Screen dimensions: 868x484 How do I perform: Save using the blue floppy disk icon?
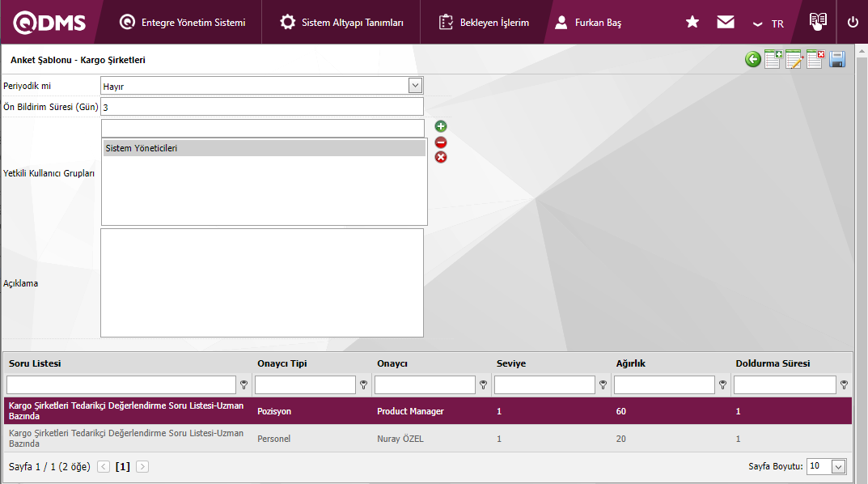coord(837,60)
